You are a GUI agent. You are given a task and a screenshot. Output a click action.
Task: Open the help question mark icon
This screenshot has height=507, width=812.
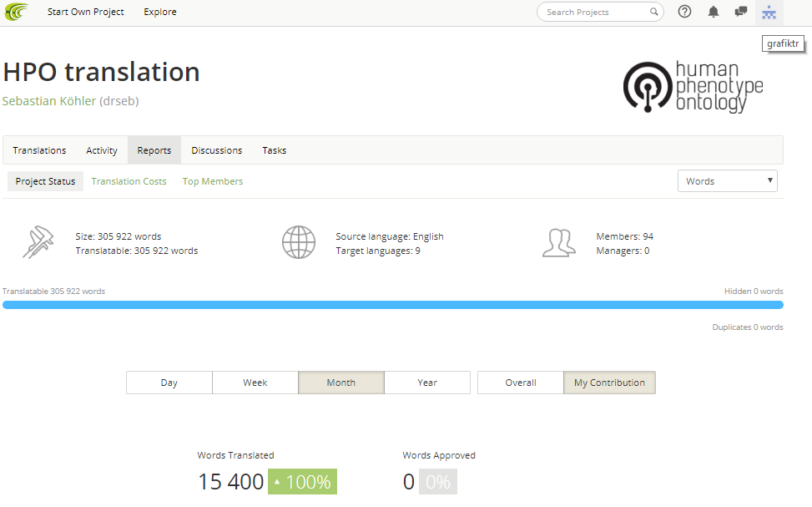click(684, 12)
